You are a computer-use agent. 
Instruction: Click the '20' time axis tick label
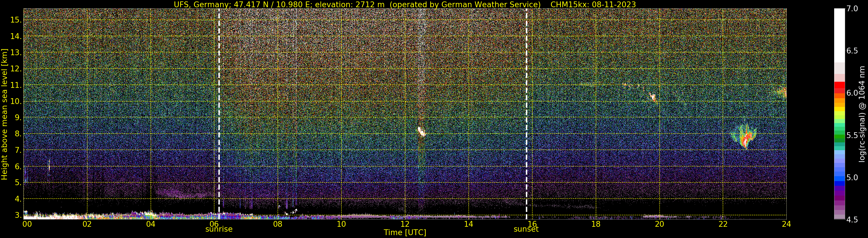pos(659,224)
